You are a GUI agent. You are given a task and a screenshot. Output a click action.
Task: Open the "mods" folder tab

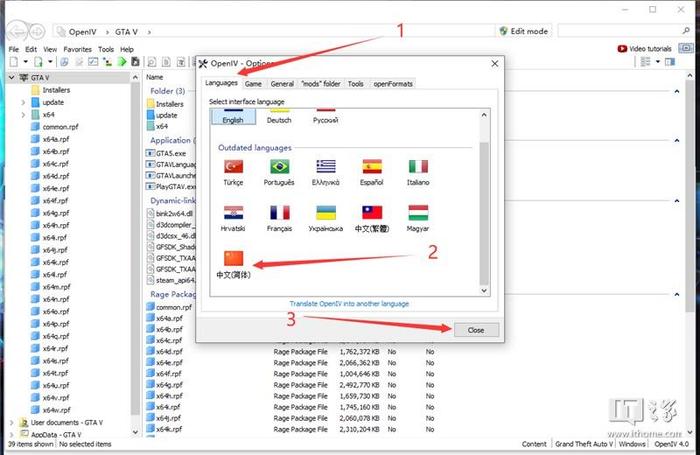[x=321, y=83]
